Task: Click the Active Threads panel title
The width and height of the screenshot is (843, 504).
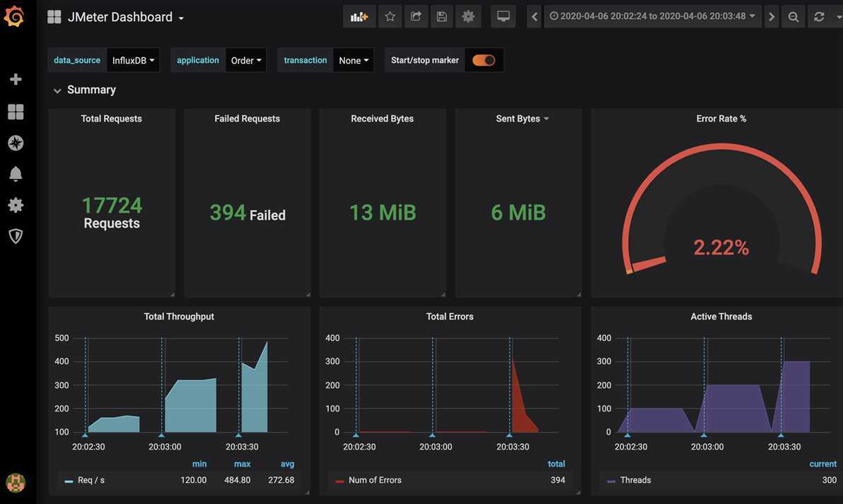Action: tap(721, 317)
